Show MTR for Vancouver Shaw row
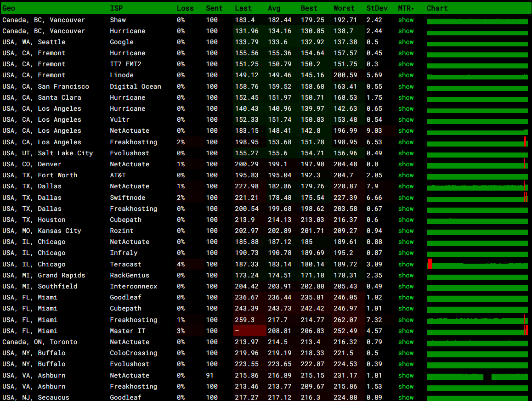 tap(406, 20)
